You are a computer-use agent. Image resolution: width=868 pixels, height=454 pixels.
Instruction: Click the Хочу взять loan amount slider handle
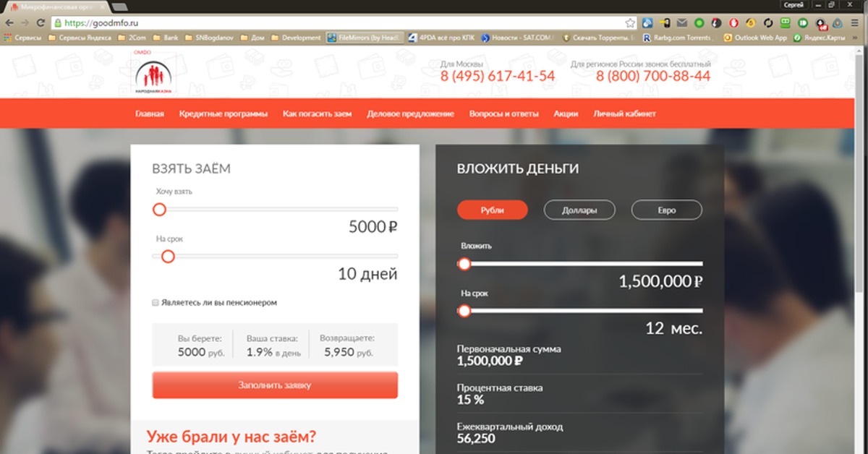pyautogui.click(x=159, y=210)
